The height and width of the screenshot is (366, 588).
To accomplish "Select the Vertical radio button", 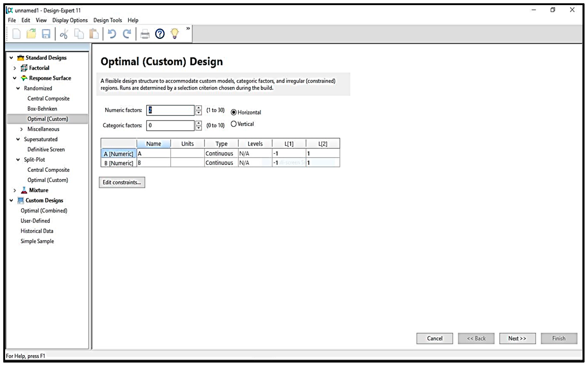I will [x=233, y=124].
